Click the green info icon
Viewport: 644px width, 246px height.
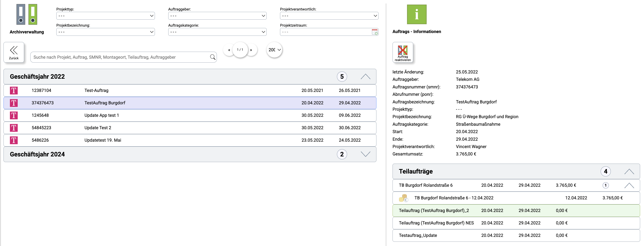[x=416, y=15]
